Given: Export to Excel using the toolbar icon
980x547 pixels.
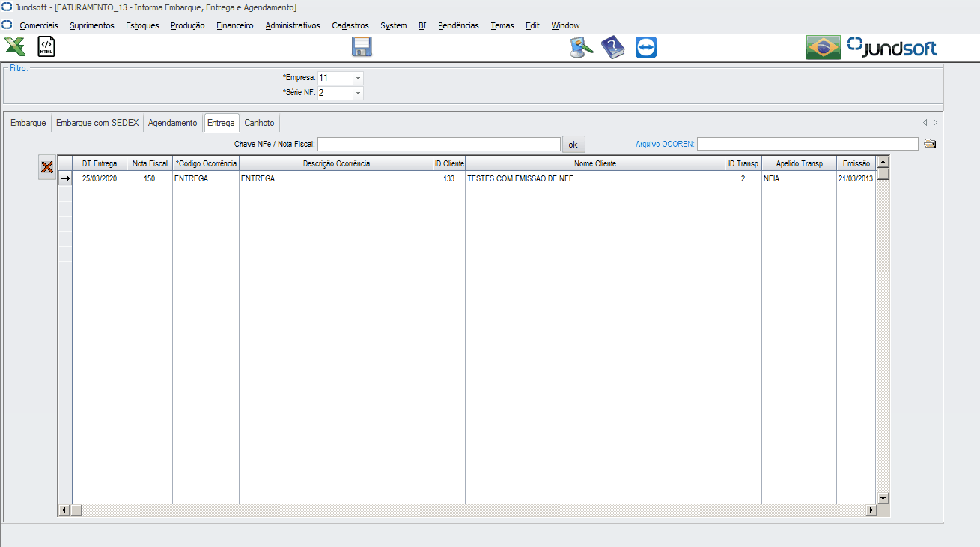Looking at the screenshot, I should [x=15, y=47].
